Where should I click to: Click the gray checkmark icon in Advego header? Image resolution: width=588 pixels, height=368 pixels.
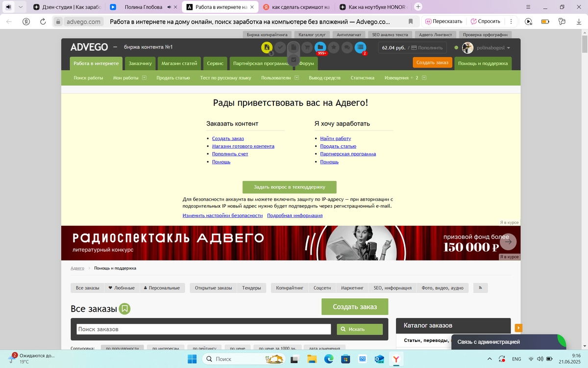280,48
